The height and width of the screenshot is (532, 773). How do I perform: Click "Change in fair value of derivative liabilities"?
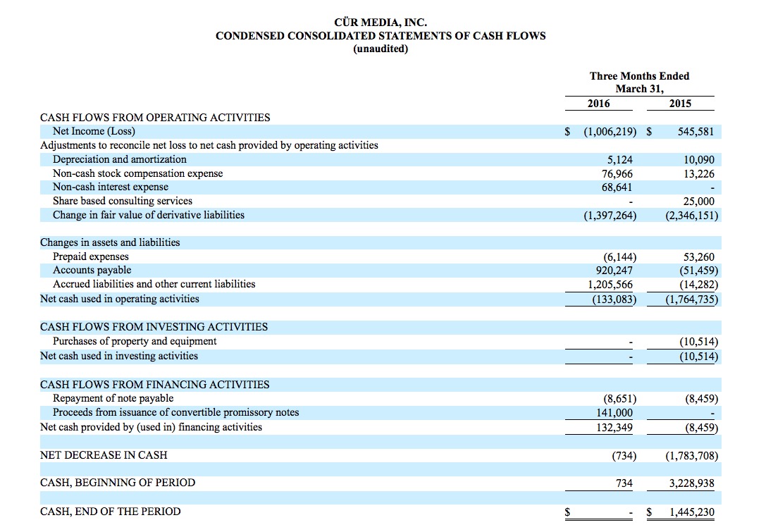click(149, 215)
